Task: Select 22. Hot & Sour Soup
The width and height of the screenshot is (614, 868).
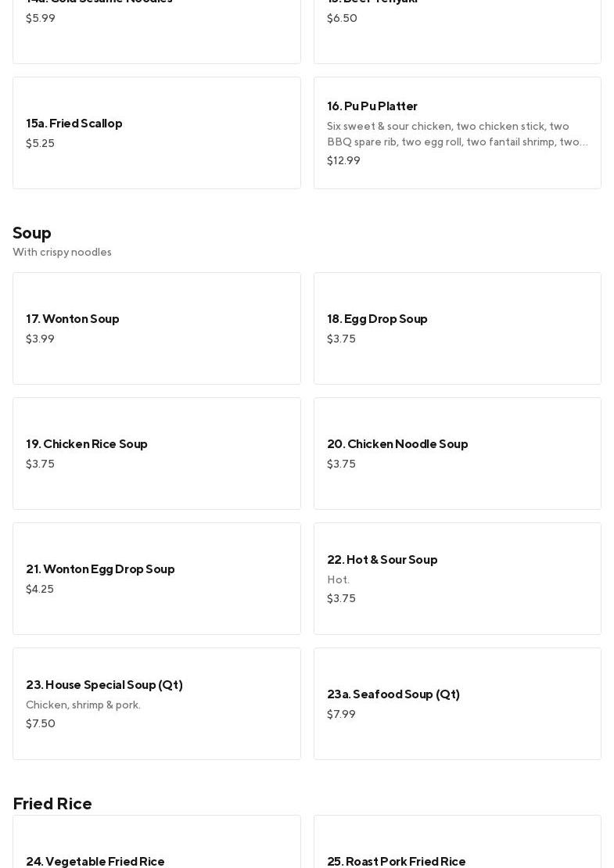Action: tap(457, 578)
